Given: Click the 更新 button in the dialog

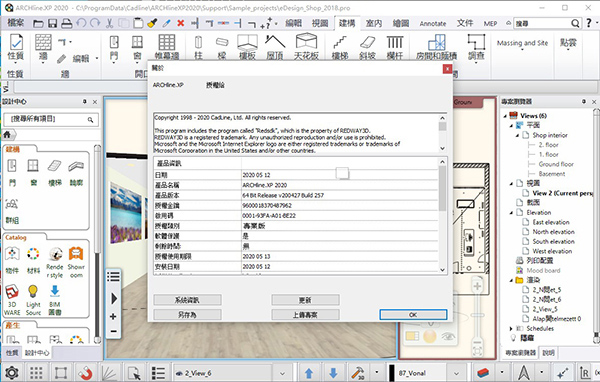Looking at the screenshot, I should coord(305,300).
